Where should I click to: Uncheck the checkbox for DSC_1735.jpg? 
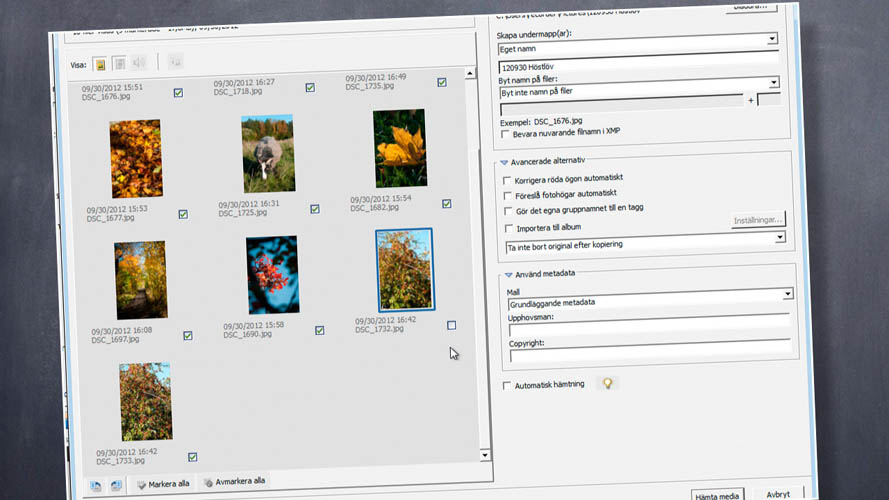pos(442,82)
